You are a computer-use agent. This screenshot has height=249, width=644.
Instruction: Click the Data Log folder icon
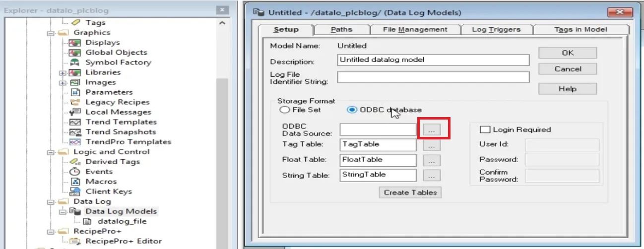[x=64, y=201]
